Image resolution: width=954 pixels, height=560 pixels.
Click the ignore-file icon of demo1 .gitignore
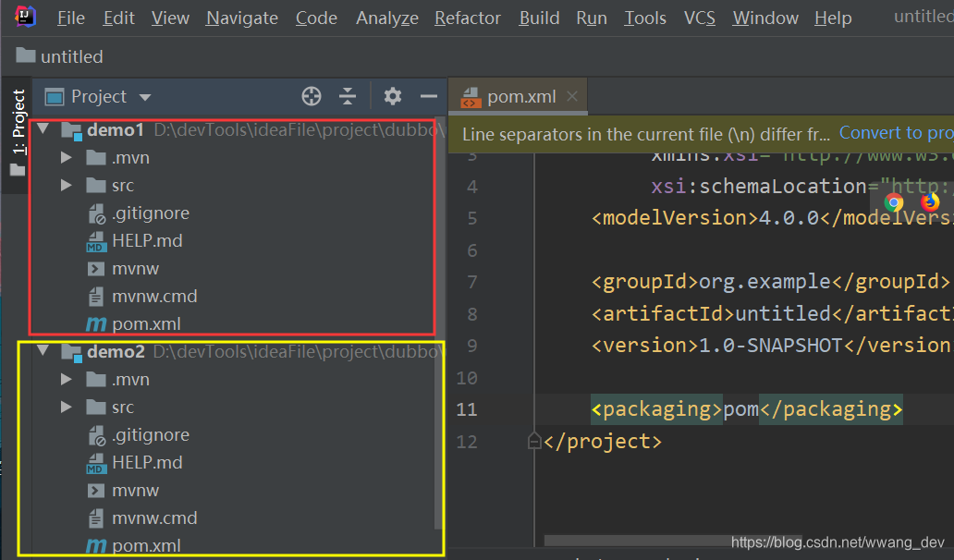pyautogui.click(x=97, y=214)
